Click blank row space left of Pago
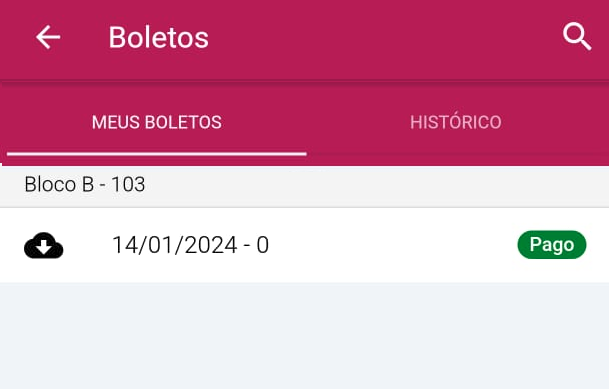Image resolution: width=609 pixels, height=389 pixels. (392, 245)
